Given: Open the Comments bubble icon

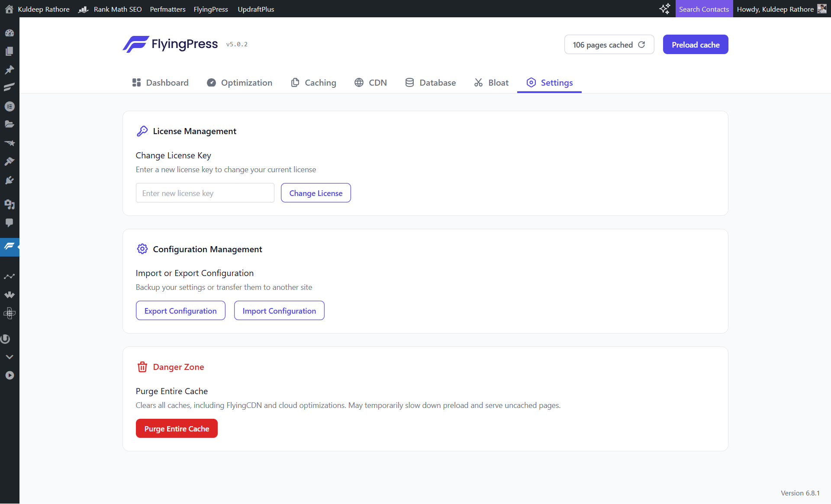Looking at the screenshot, I should [x=10, y=223].
